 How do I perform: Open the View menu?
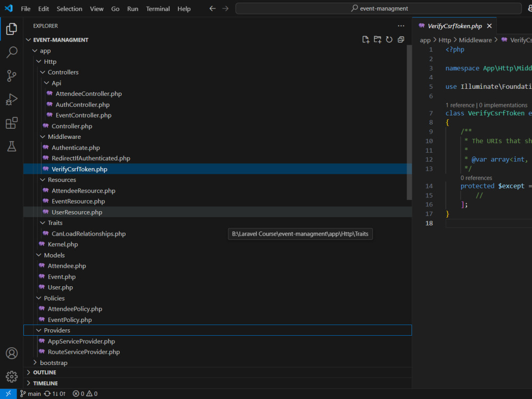pos(97,9)
